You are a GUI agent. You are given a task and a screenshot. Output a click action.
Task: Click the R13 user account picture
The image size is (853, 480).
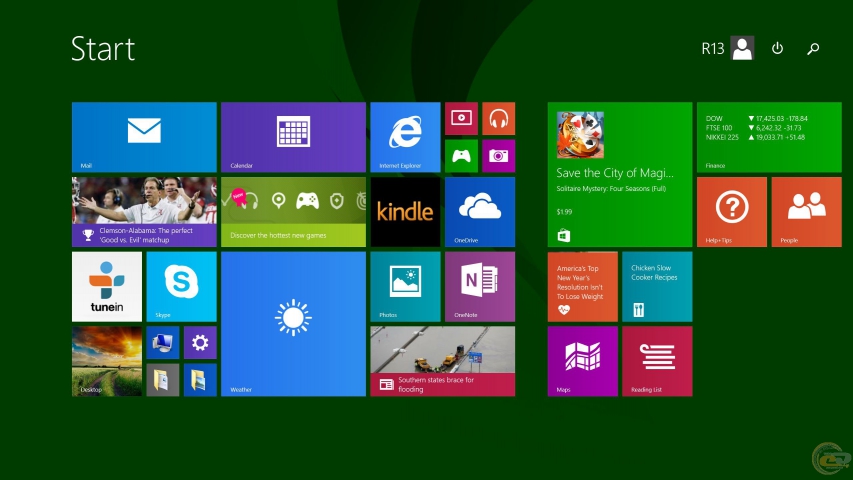point(742,48)
